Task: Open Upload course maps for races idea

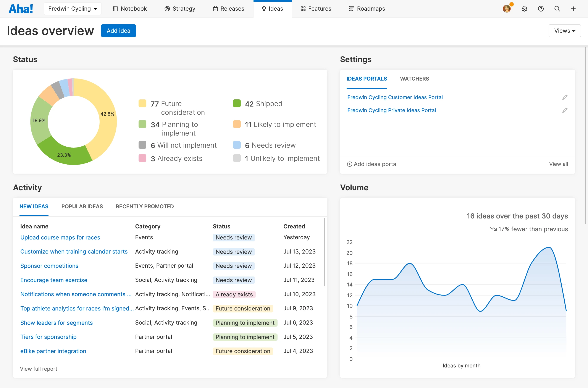Action: point(60,237)
